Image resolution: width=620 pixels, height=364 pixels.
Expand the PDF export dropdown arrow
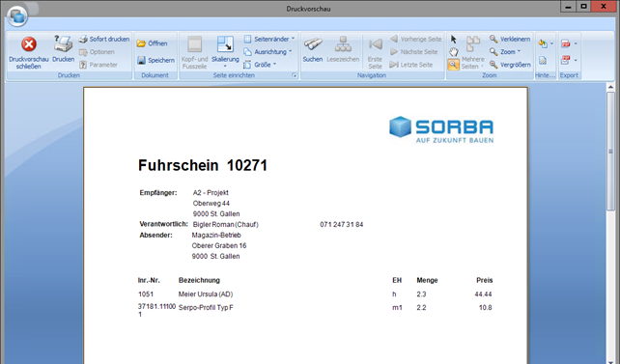click(x=576, y=43)
